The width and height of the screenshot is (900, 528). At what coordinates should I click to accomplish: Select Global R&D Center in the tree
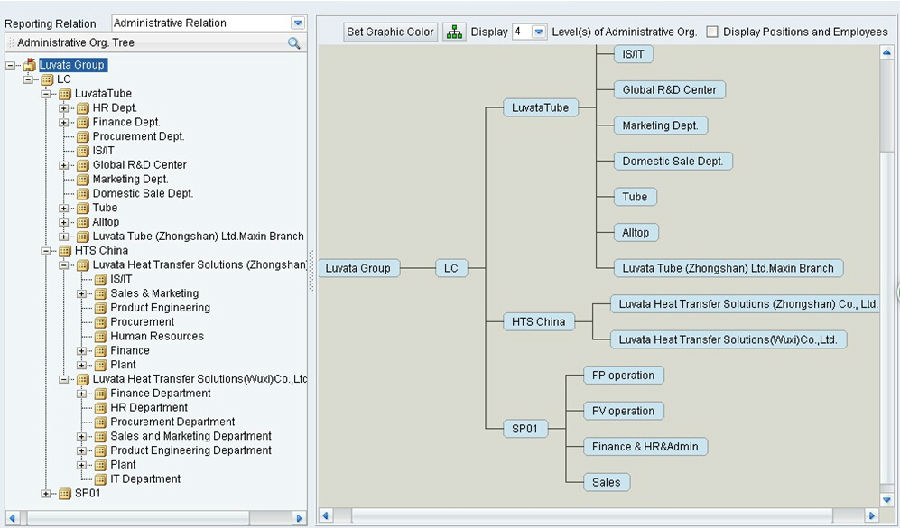click(139, 165)
